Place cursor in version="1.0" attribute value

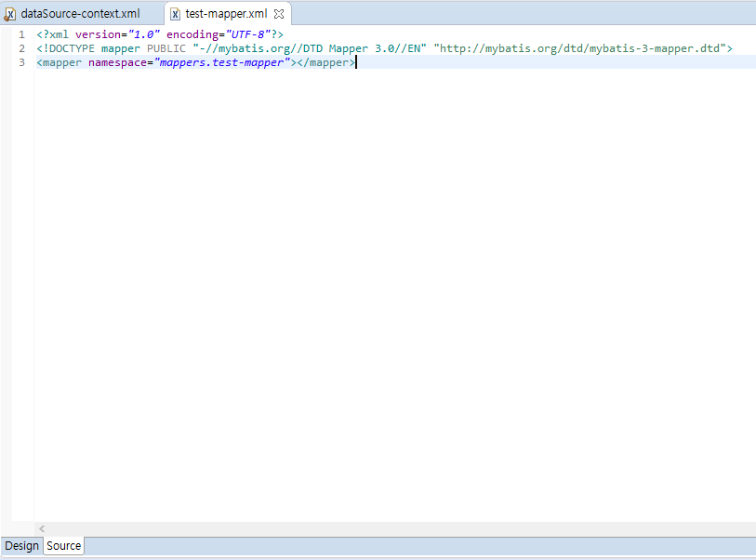coord(144,34)
